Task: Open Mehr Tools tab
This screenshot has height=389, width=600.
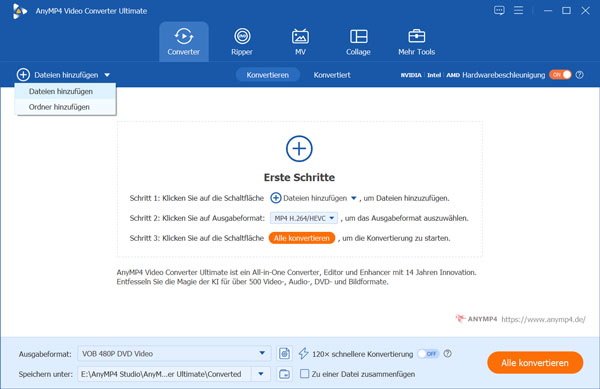Action: coord(416,42)
